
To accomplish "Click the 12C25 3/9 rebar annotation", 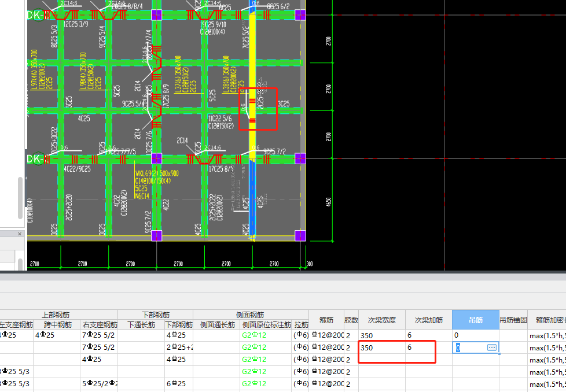I will (76, 24).
